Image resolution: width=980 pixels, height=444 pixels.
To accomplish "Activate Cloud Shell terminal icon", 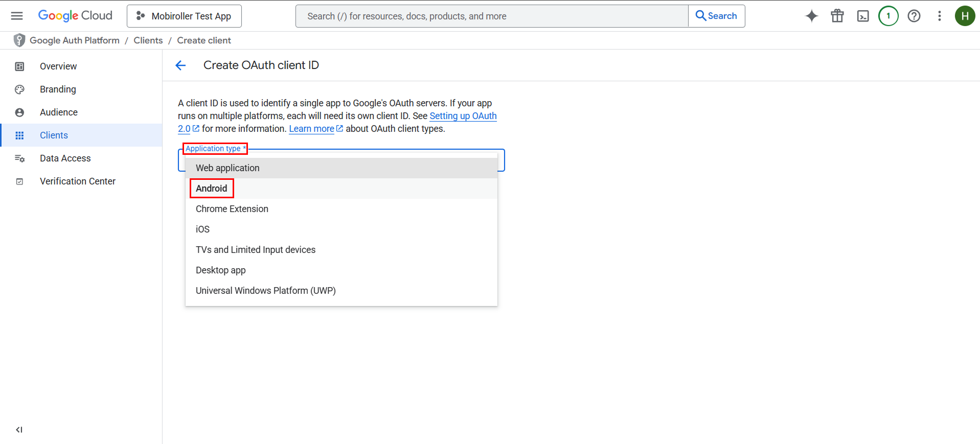I will pyautogui.click(x=863, y=16).
